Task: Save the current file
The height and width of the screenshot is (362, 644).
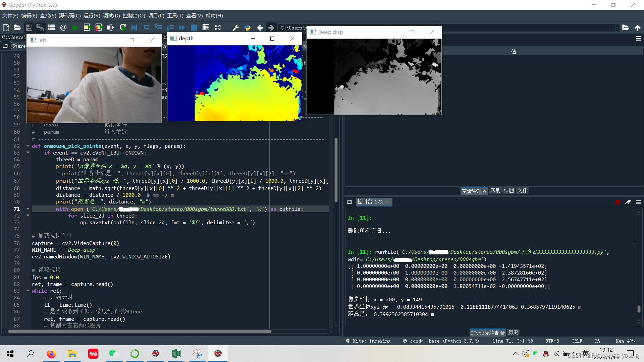Action: point(29,28)
